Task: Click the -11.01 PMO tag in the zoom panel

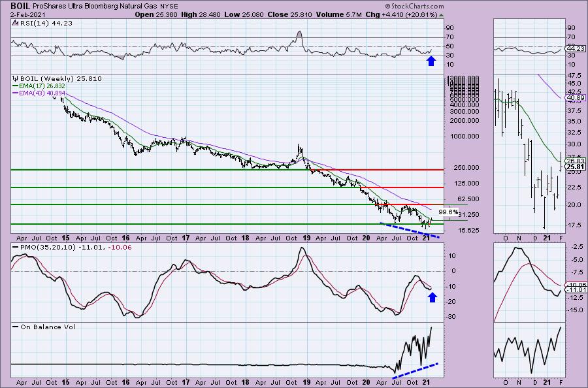Action: pos(576,290)
